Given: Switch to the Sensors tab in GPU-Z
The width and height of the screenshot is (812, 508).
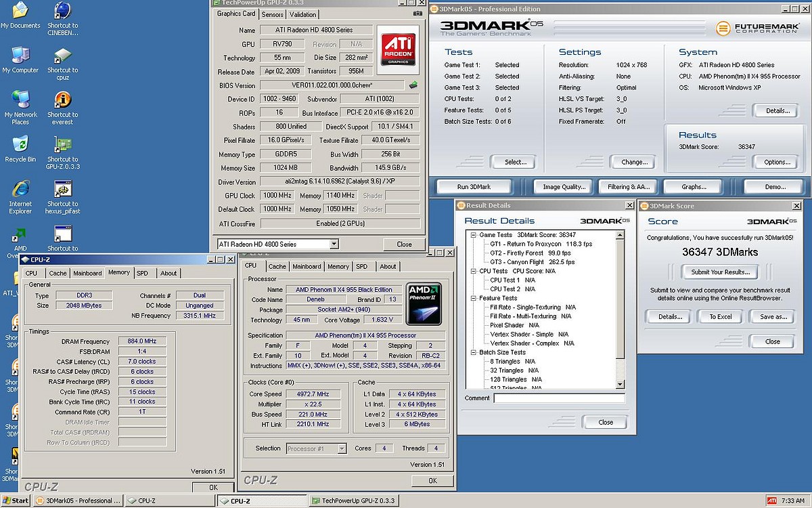Looking at the screenshot, I should (x=272, y=14).
